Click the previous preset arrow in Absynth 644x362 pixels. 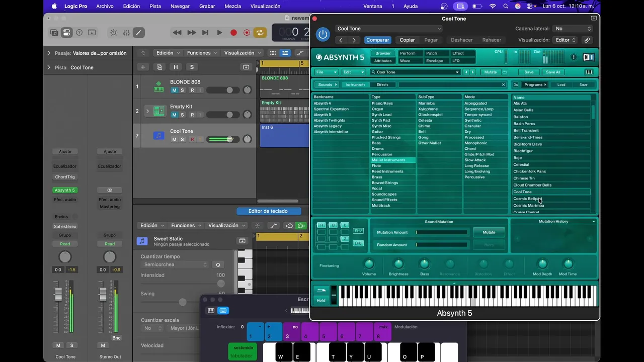(x=466, y=72)
